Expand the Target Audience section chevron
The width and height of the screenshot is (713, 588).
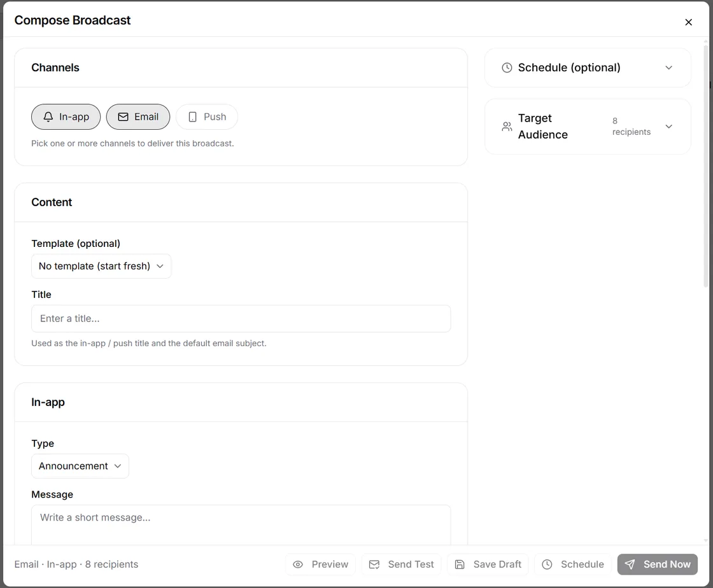pyautogui.click(x=669, y=127)
